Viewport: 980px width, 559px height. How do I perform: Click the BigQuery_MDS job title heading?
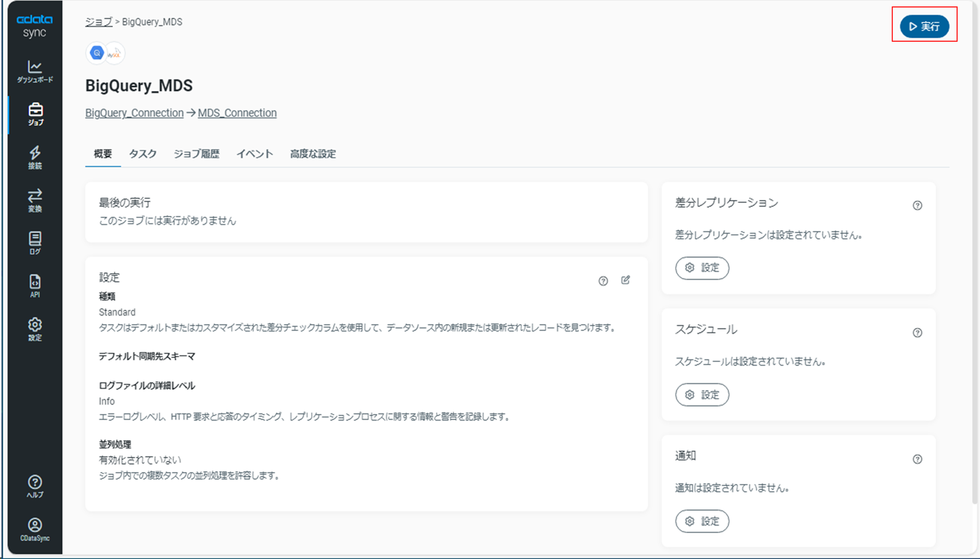(x=139, y=86)
